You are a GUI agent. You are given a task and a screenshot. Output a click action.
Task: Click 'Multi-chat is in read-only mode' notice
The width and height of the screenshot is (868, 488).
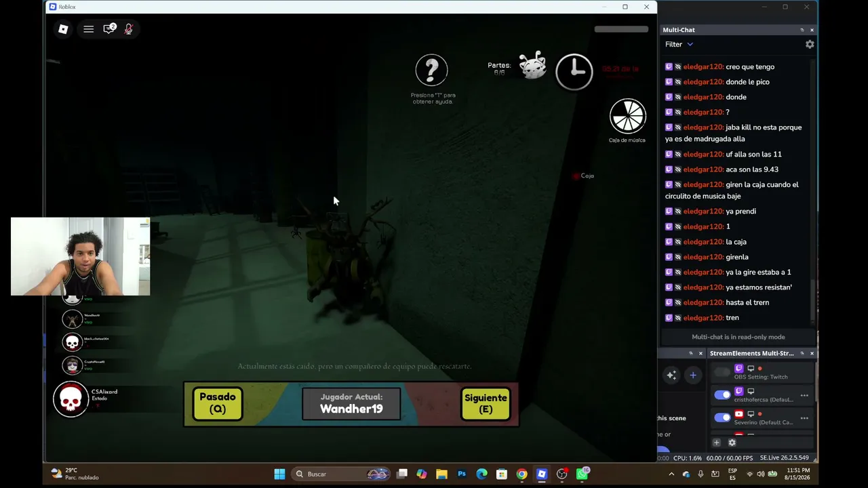(738, 337)
